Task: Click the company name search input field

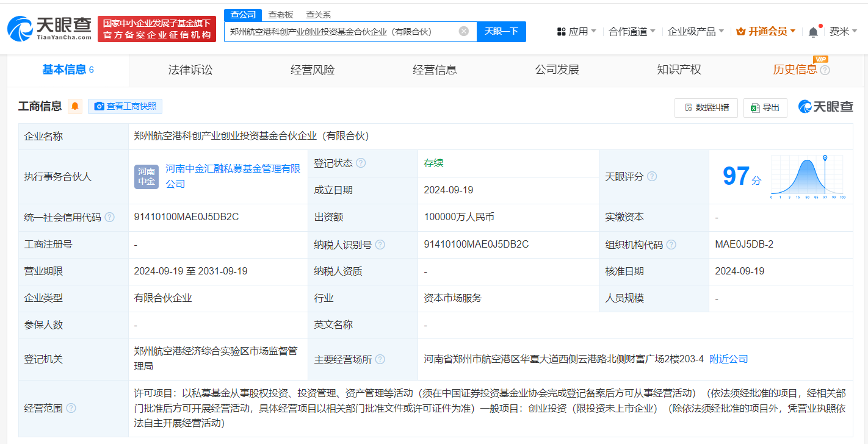Action: tap(348, 31)
